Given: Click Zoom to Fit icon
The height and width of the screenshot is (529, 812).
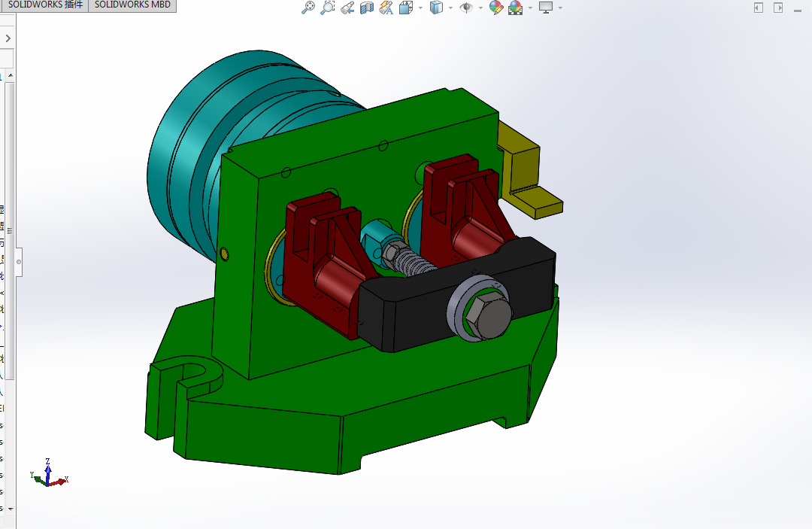Looking at the screenshot, I should point(308,8).
